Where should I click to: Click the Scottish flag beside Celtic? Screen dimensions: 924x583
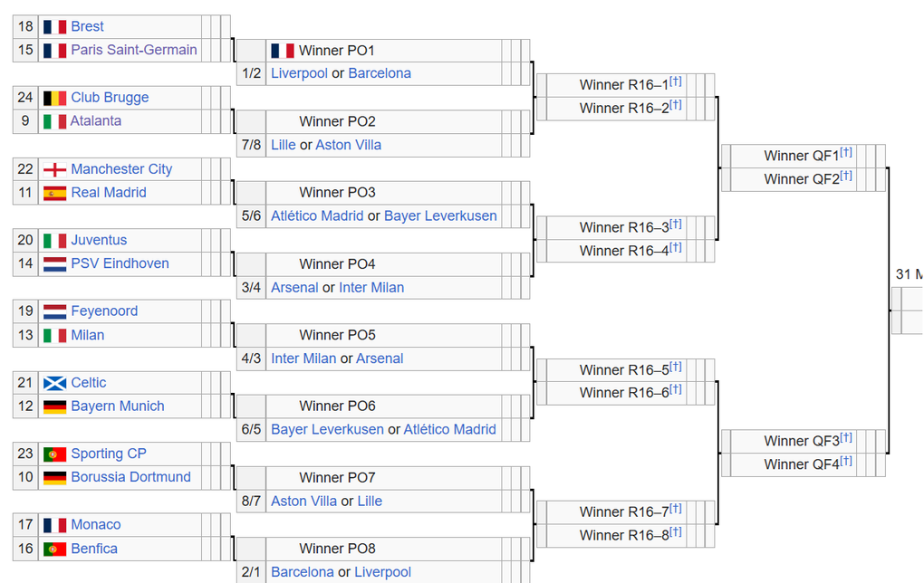click(54, 383)
